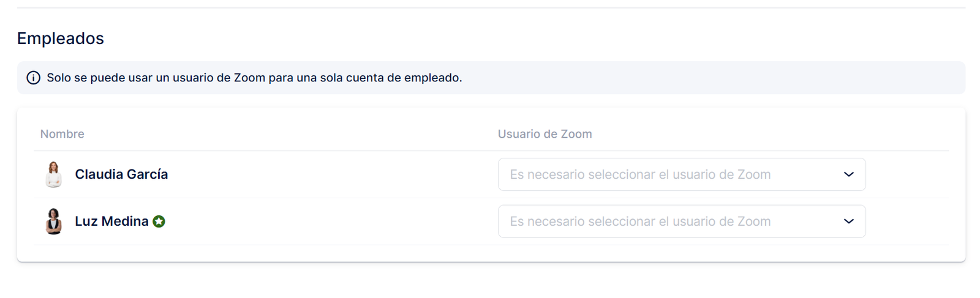Click the empty space in Claudia García's row

331,174
